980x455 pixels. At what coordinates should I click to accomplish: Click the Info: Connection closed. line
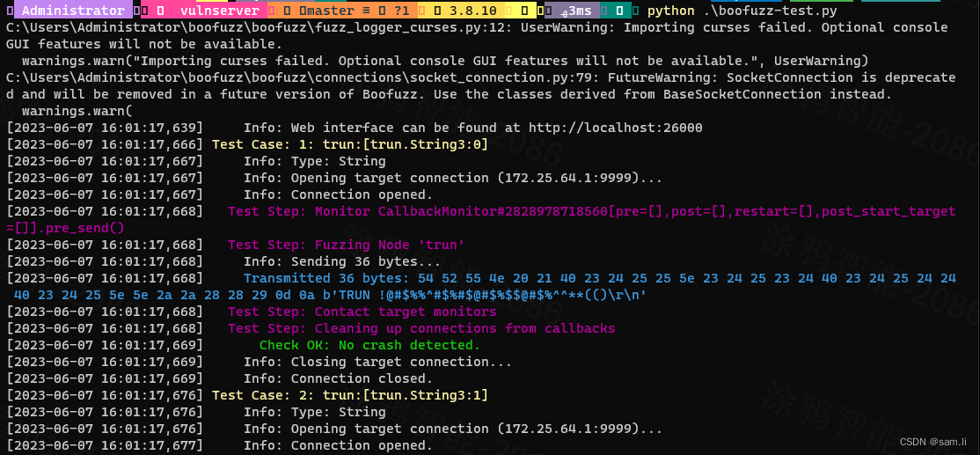pos(338,378)
